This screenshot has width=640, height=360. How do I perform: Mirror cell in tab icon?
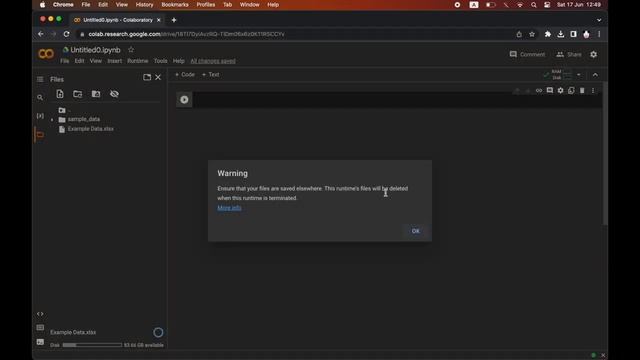pos(571,91)
